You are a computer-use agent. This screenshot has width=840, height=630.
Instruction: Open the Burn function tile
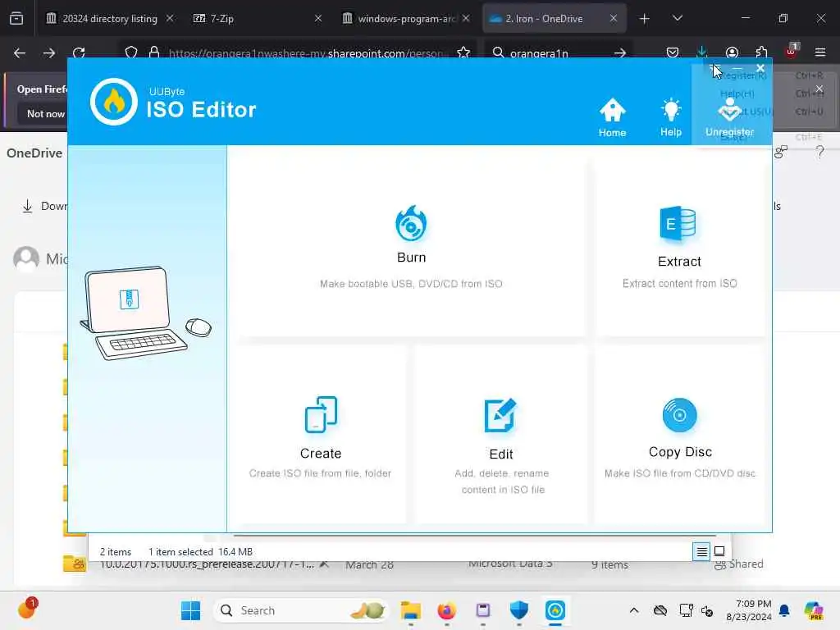point(411,248)
